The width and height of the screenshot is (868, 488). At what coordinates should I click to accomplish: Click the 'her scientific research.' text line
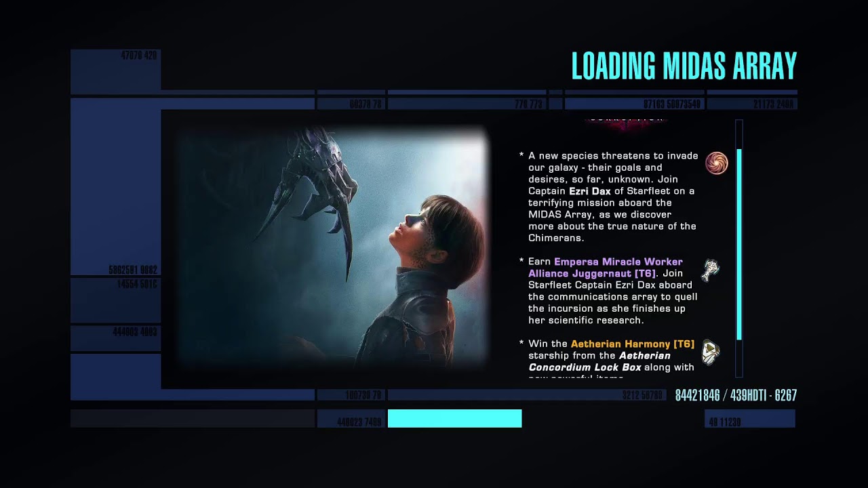[585, 321]
